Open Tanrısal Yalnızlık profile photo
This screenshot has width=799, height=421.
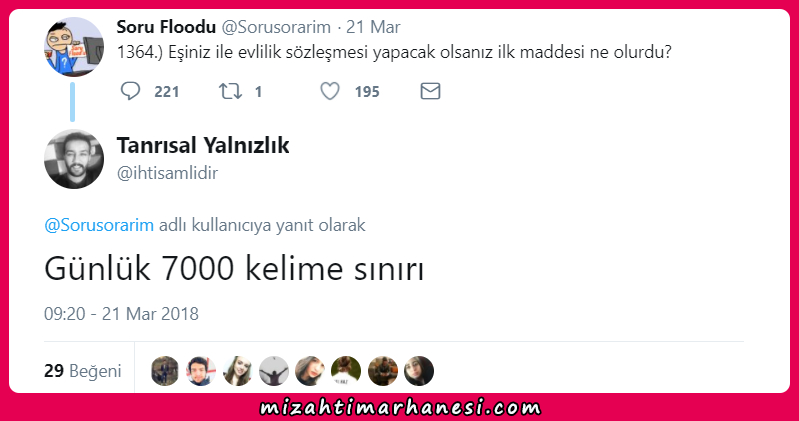(74, 159)
